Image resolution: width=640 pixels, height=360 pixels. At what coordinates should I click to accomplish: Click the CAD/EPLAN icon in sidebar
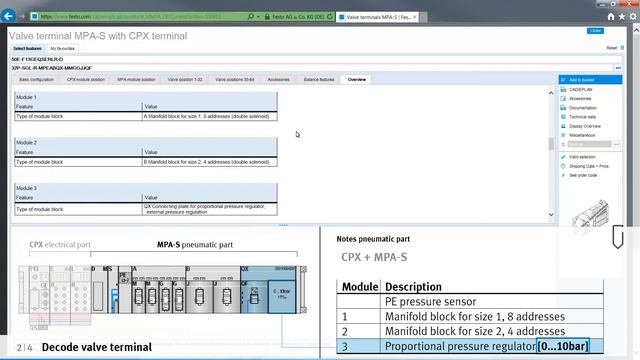pos(563,89)
